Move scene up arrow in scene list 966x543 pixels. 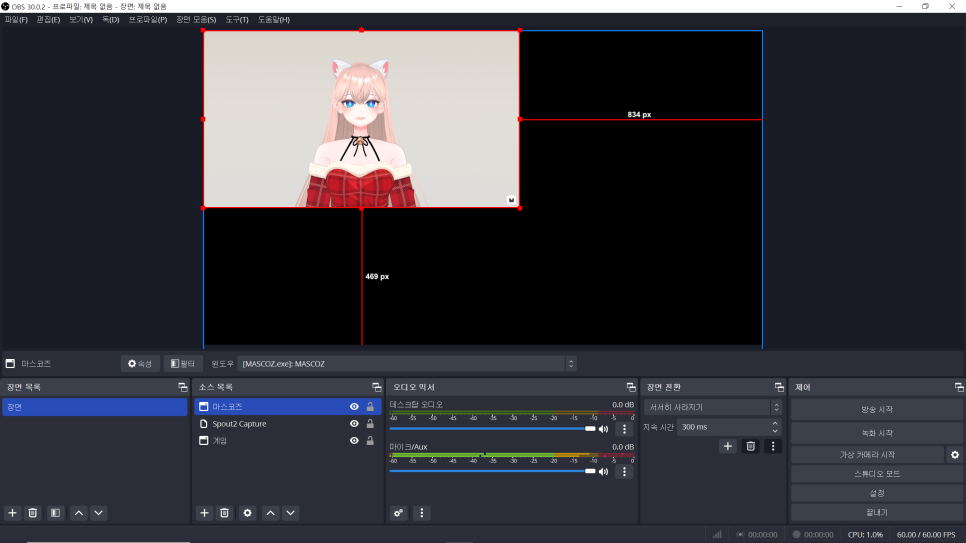pyautogui.click(x=79, y=513)
